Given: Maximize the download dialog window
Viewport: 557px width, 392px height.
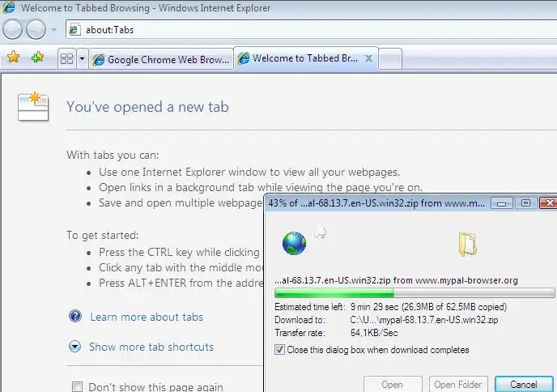Looking at the screenshot, I should [x=525, y=203].
